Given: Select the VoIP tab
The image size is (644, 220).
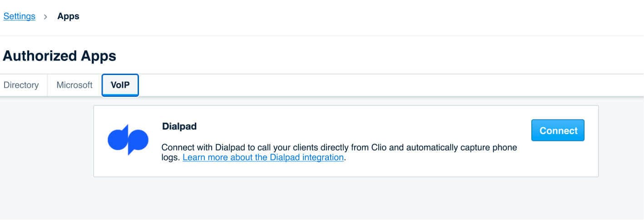Looking at the screenshot, I should [x=120, y=85].
